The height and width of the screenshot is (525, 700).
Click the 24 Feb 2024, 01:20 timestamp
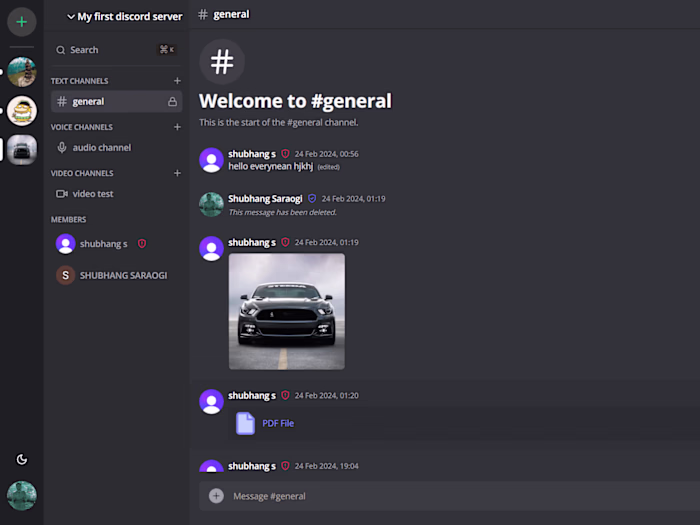pyautogui.click(x=326, y=396)
